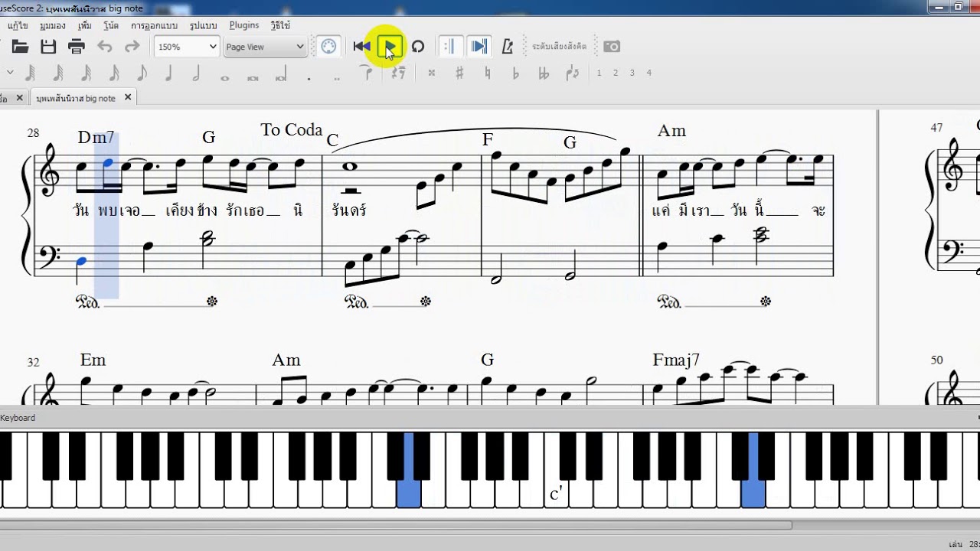Open the zoom level 150% dropdown
The width and height of the screenshot is (980, 551).
[187, 47]
